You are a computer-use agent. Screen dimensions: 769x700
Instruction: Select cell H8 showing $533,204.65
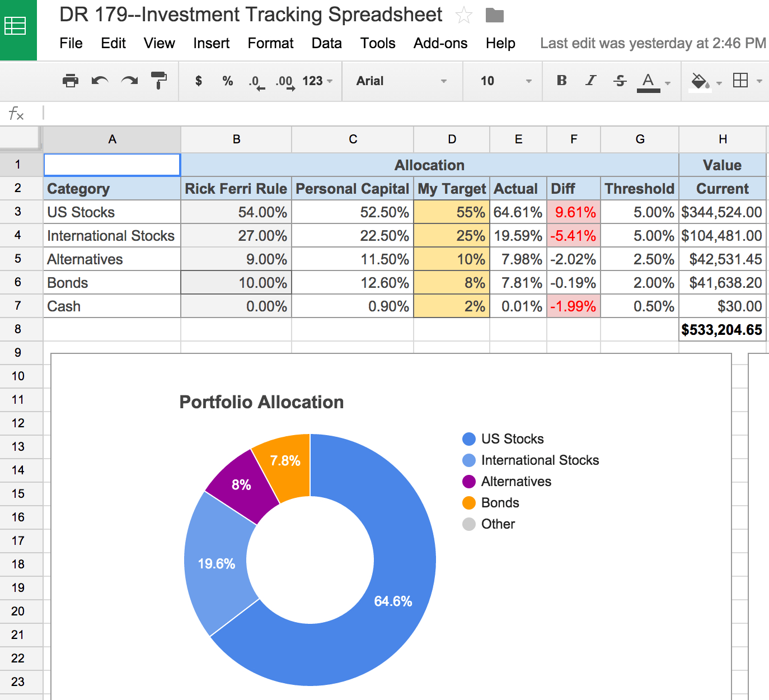[721, 329]
